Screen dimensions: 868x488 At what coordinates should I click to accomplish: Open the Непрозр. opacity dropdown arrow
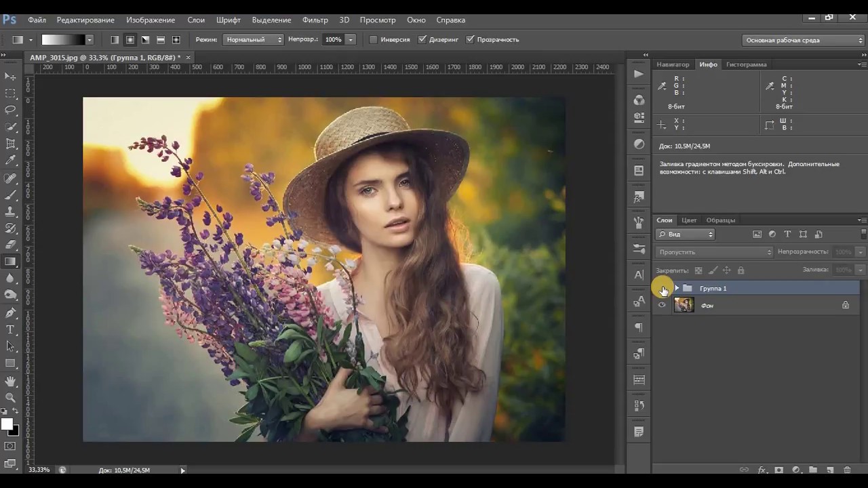point(351,40)
